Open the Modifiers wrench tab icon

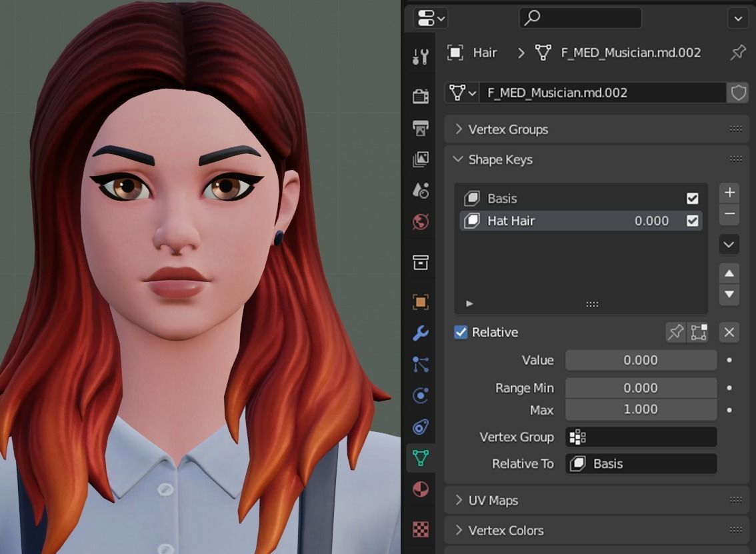click(x=421, y=333)
